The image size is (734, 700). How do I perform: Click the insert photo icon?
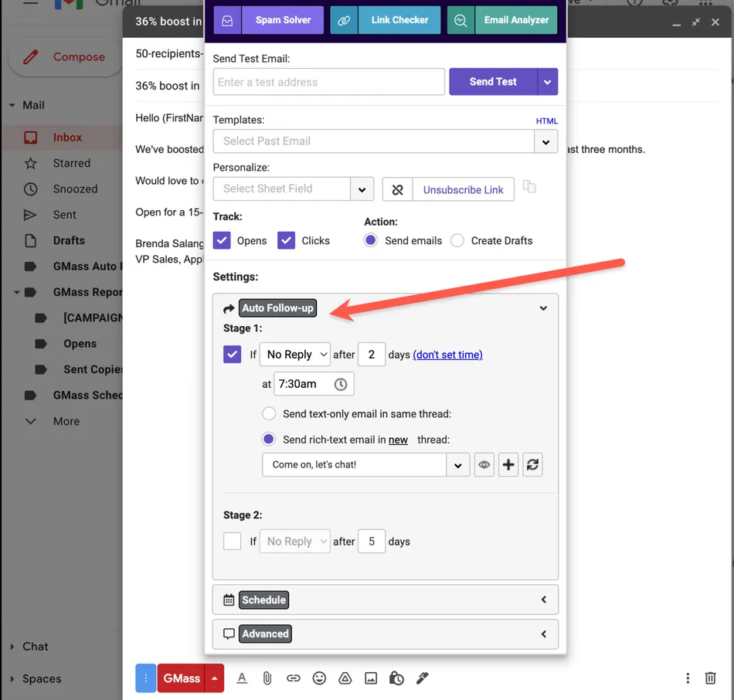[371, 678]
